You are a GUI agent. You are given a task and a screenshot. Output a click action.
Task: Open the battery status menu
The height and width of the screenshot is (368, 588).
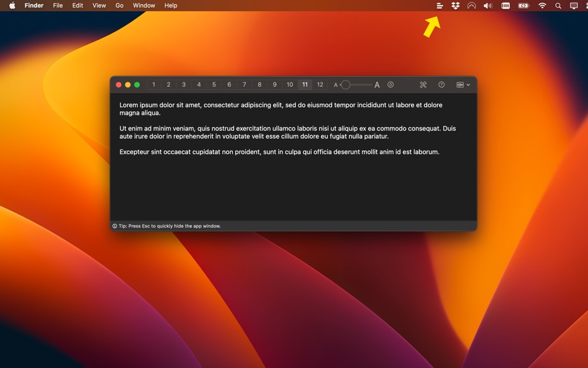coord(524,6)
